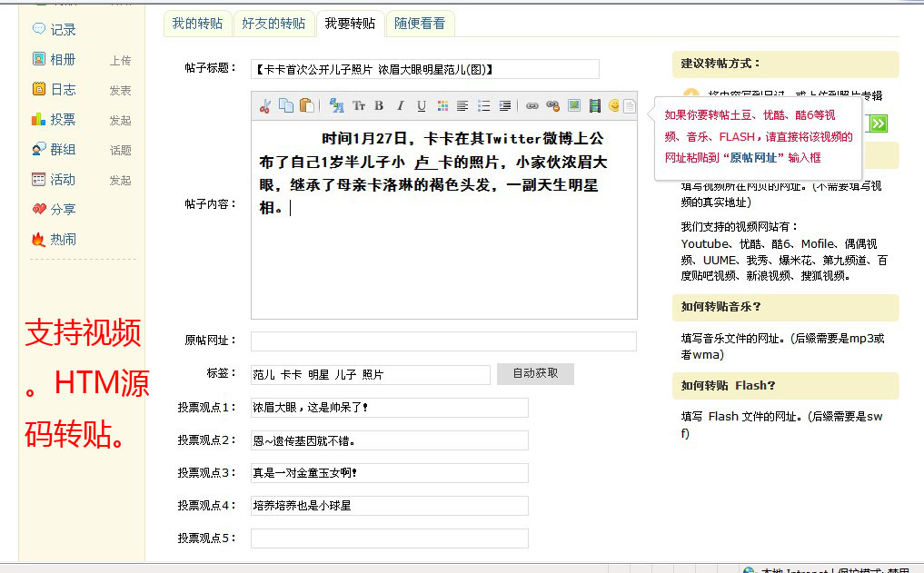Open 活动 in the sidebar
Image resolution: width=924 pixels, height=573 pixels.
[63, 180]
